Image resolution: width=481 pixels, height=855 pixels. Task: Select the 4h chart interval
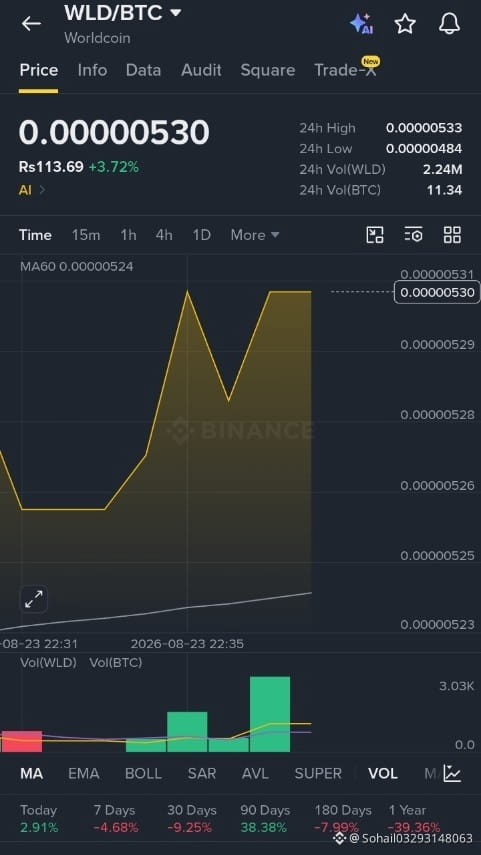point(164,235)
